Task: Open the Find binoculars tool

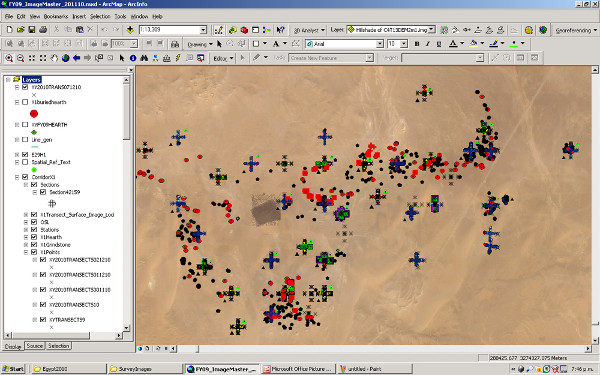Action: (x=144, y=58)
